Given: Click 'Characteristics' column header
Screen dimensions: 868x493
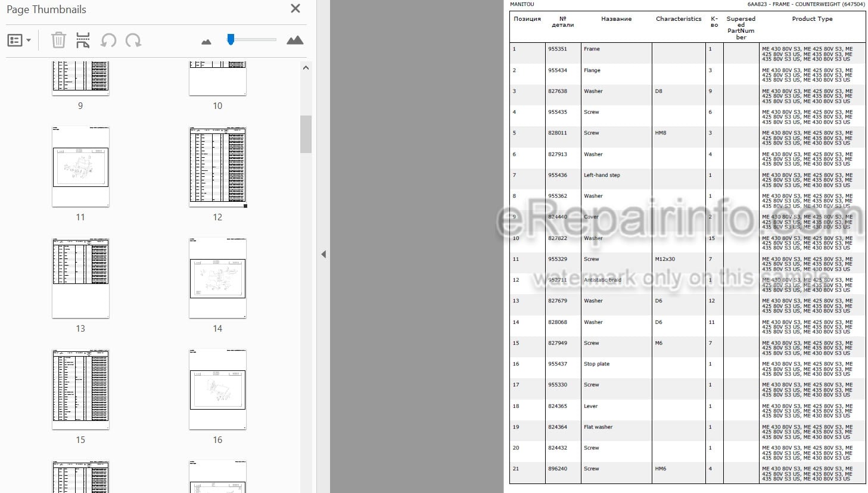Looking at the screenshot, I should pyautogui.click(x=679, y=19).
